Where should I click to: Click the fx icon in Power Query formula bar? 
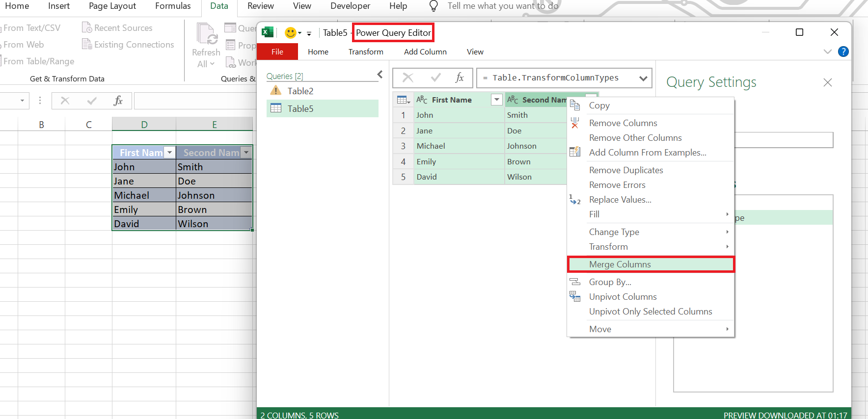[x=460, y=78]
